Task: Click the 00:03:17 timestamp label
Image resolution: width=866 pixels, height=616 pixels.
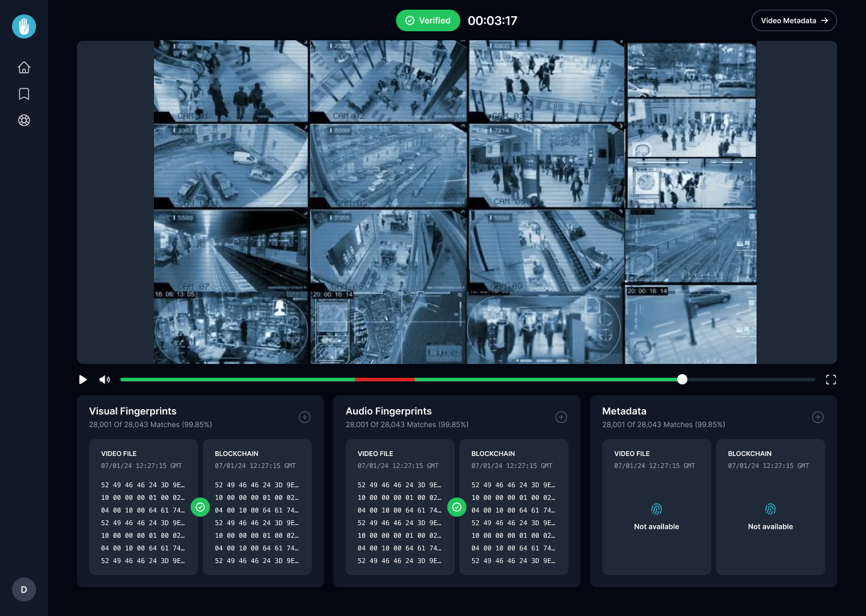Action: (x=493, y=20)
